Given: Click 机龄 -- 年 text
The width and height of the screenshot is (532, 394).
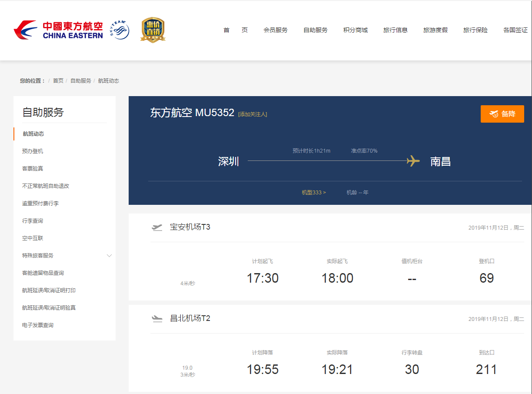Looking at the screenshot, I should tap(357, 192).
